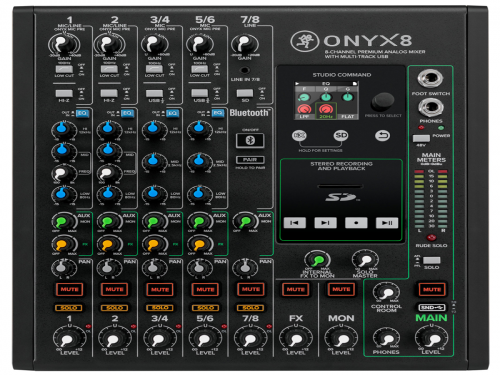Viewport: 500px width, 375px height.
Task: Click the INTERNAL FX TO MON knob
Action: [x=317, y=260]
